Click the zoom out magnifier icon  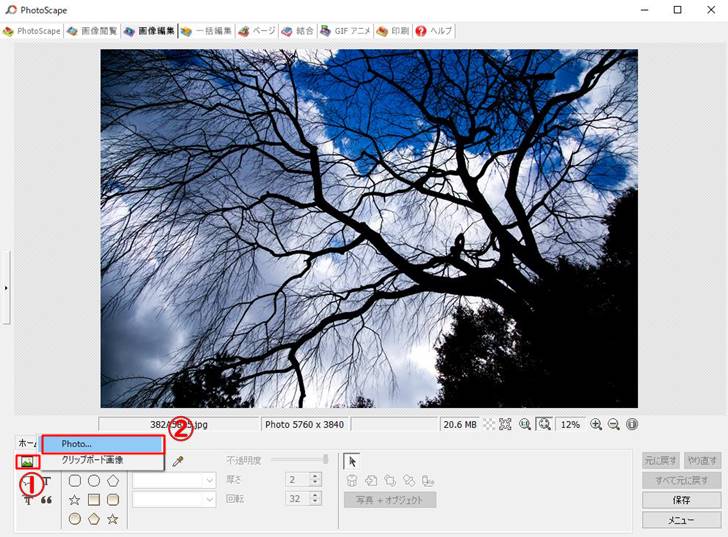(614, 424)
